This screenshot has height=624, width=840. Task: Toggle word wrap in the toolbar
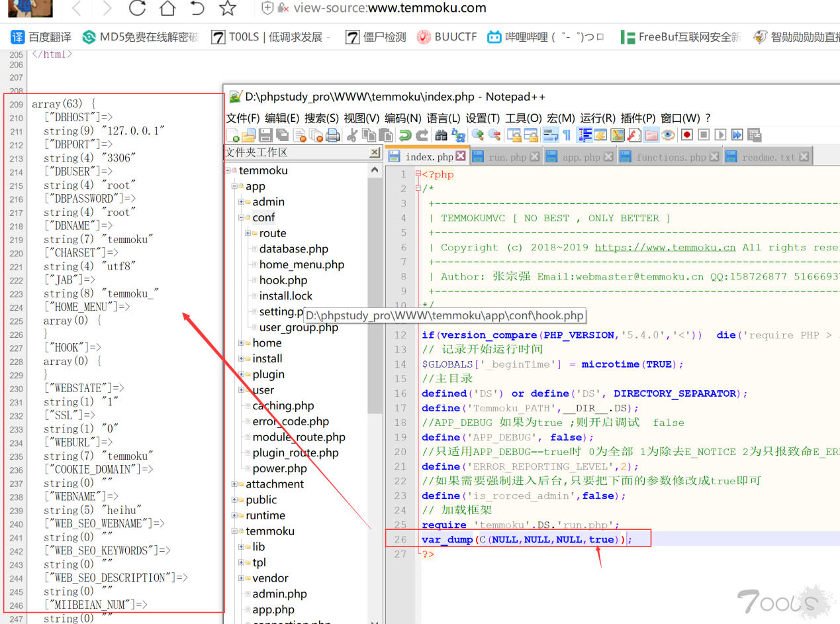coord(551,135)
